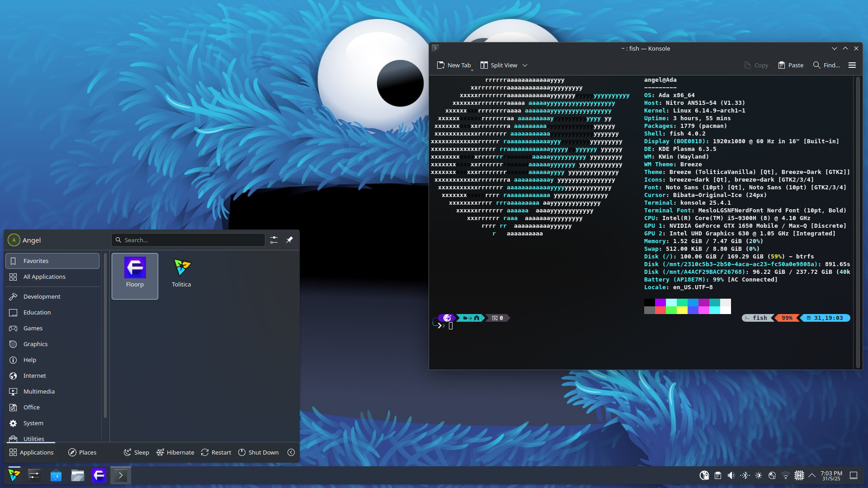Open Discover store from taskbar
This screenshot has height=488, width=868.
pyautogui.click(x=56, y=475)
